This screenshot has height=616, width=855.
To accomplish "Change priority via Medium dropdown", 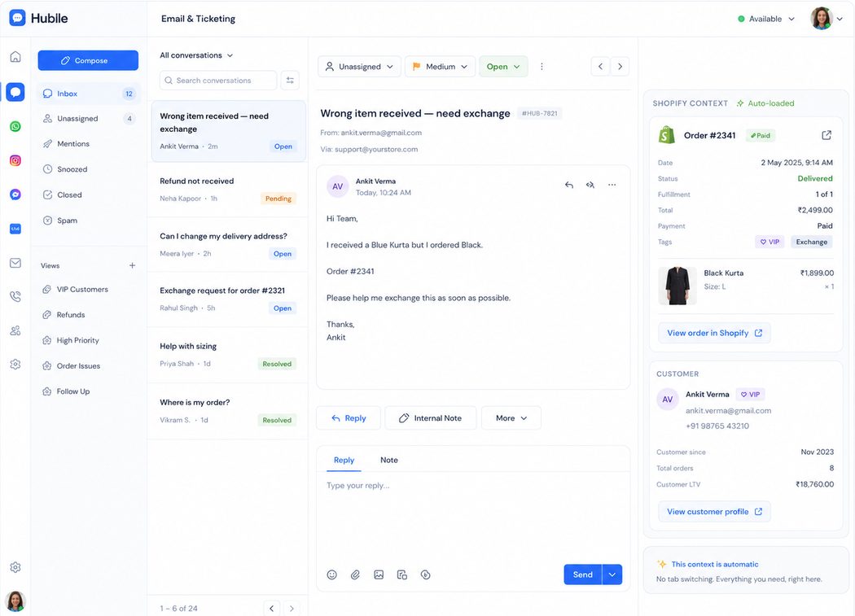I will pos(440,67).
